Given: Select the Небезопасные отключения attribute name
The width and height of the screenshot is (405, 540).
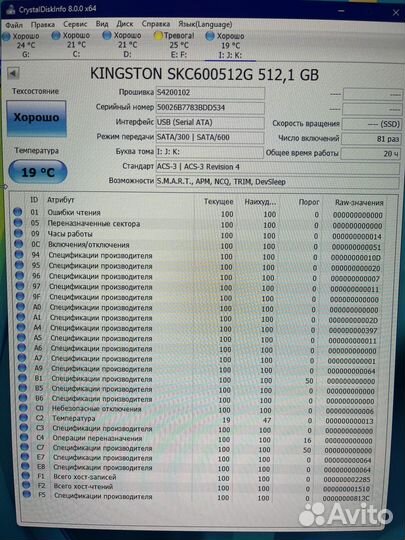Looking at the screenshot, I should coord(97,409).
